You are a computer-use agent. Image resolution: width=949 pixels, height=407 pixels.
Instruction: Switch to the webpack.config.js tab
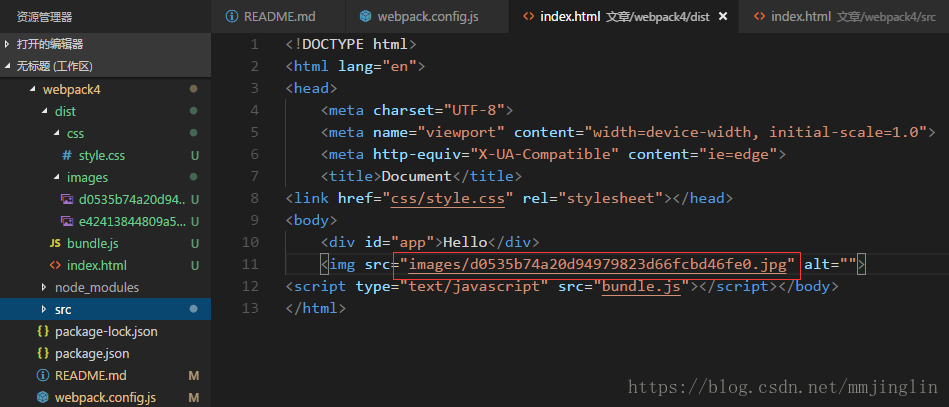pos(427,16)
